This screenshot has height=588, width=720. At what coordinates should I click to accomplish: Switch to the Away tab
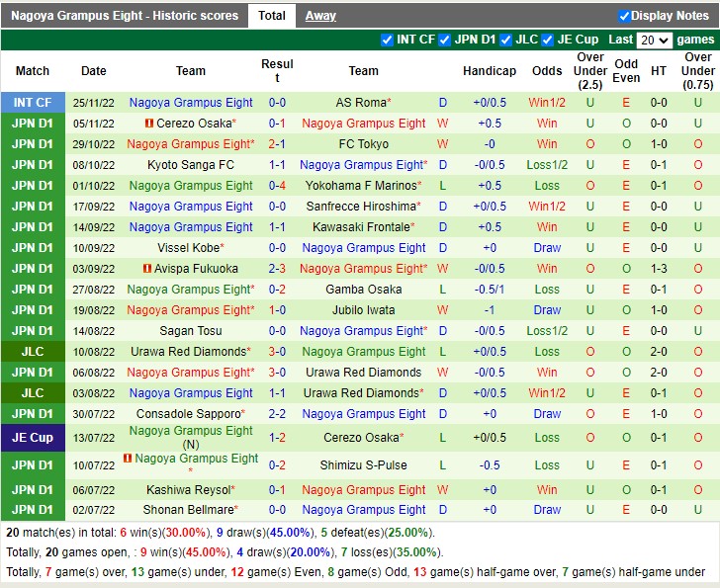click(319, 16)
